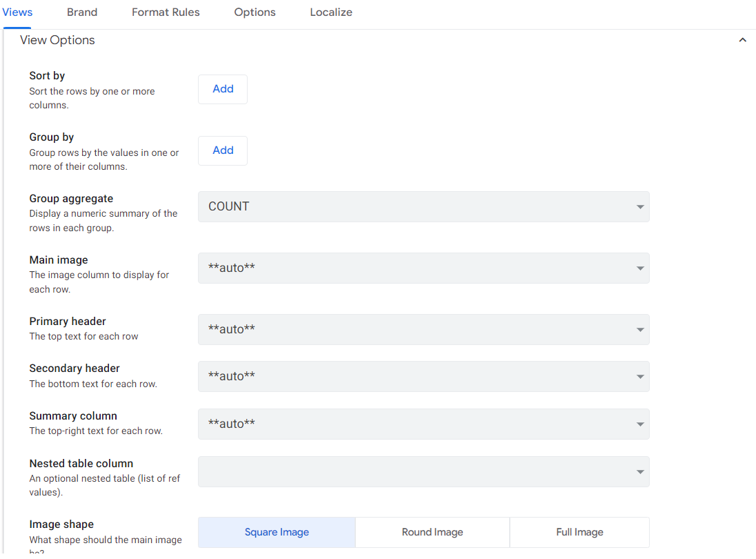The height and width of the screenshot is (559, 756).
Task: Open the Format Rules tab
Action: 166,12
